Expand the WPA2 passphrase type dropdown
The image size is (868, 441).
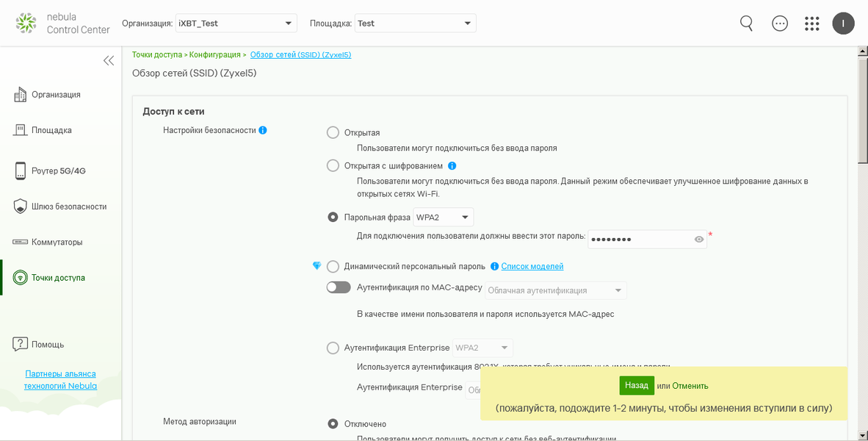click(x=444, y=217)
